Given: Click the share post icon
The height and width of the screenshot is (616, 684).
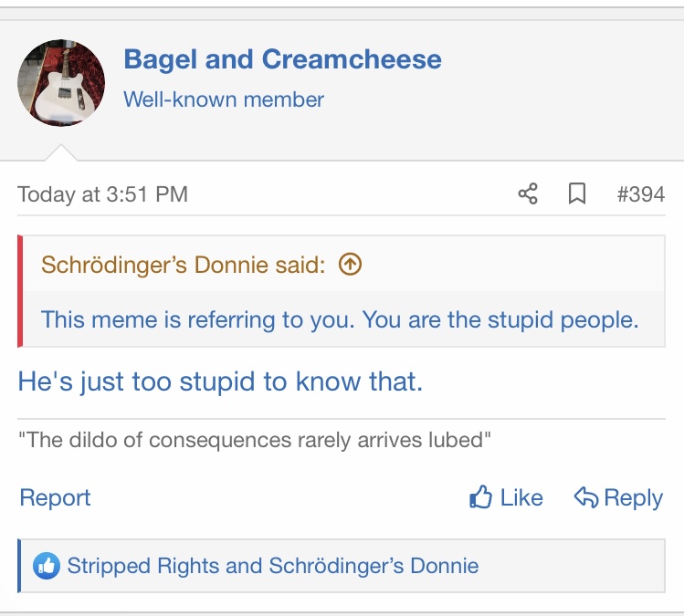Looking at the screenshot, I should [528, 193].
